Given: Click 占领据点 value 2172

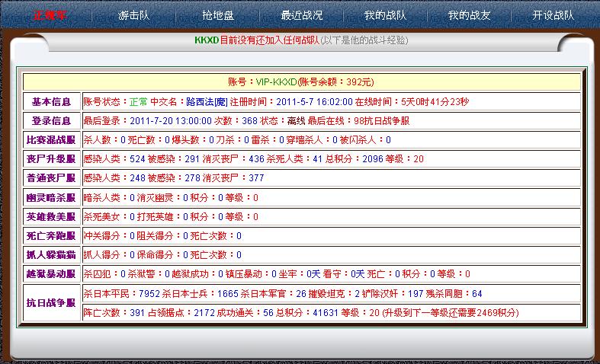Looking at the screenshot, I should point(204,313).
